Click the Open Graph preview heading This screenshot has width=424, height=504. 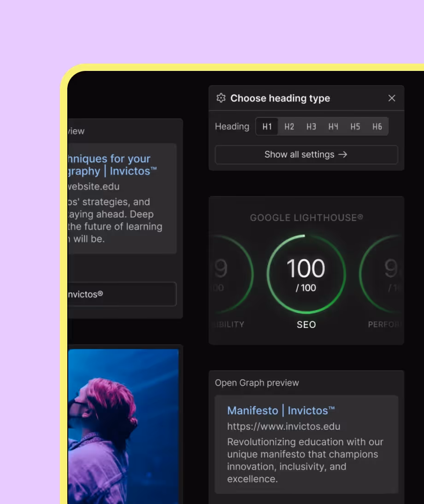pos(257,383)
